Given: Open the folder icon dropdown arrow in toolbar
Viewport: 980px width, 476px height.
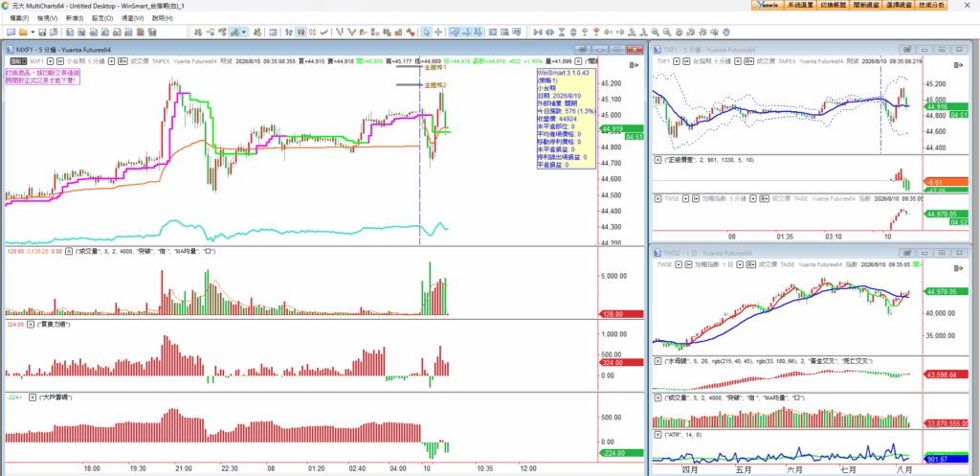Looking at the screenshot, I should [33, 32].
